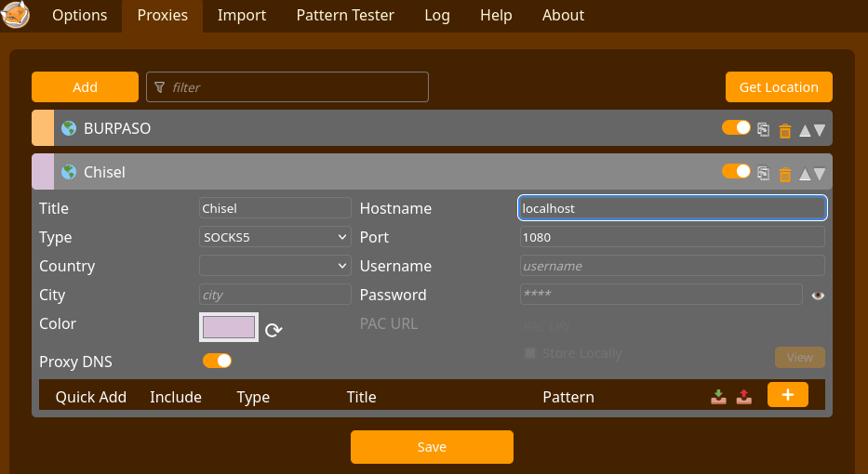
Task: Export patterns using red arrow icon
Action: (x=743, y=397)
